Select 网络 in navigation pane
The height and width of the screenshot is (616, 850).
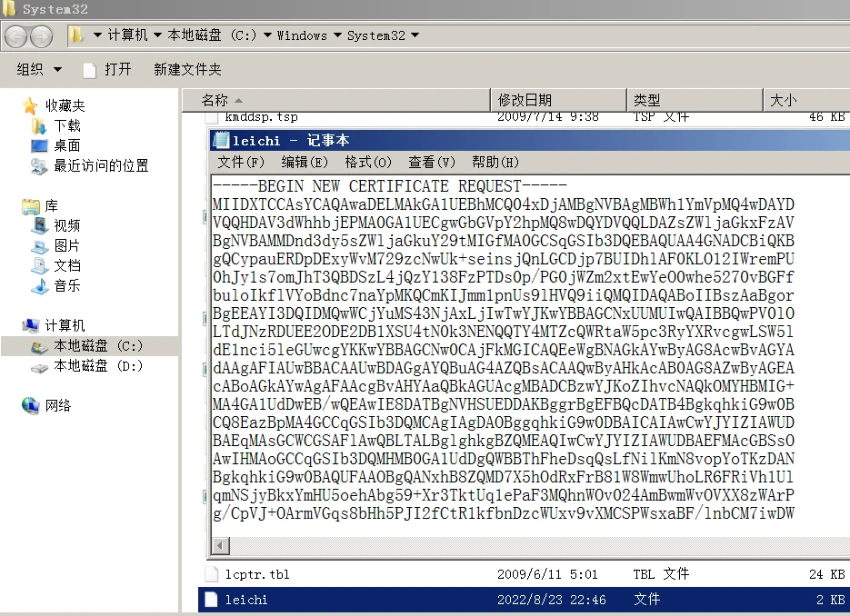coord(58,406)
